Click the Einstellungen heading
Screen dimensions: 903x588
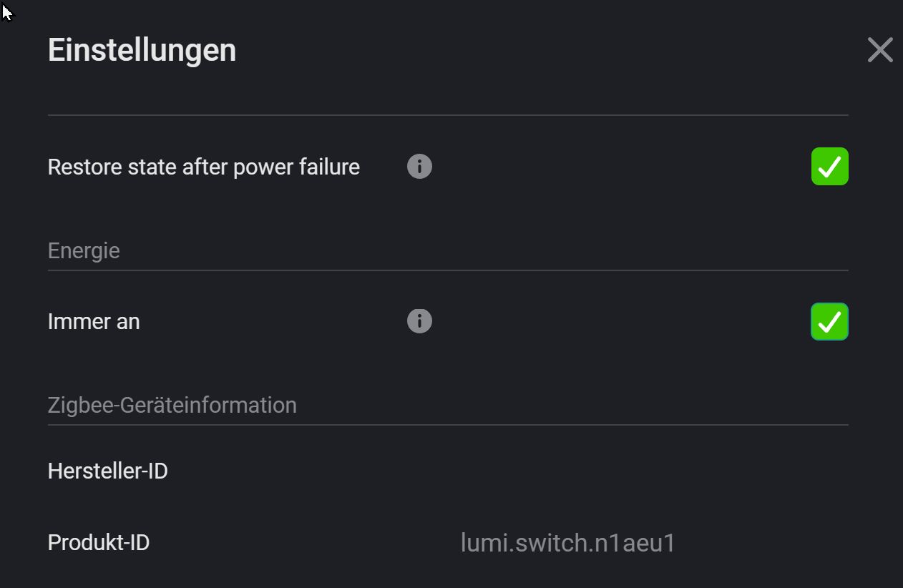point(142,50)
